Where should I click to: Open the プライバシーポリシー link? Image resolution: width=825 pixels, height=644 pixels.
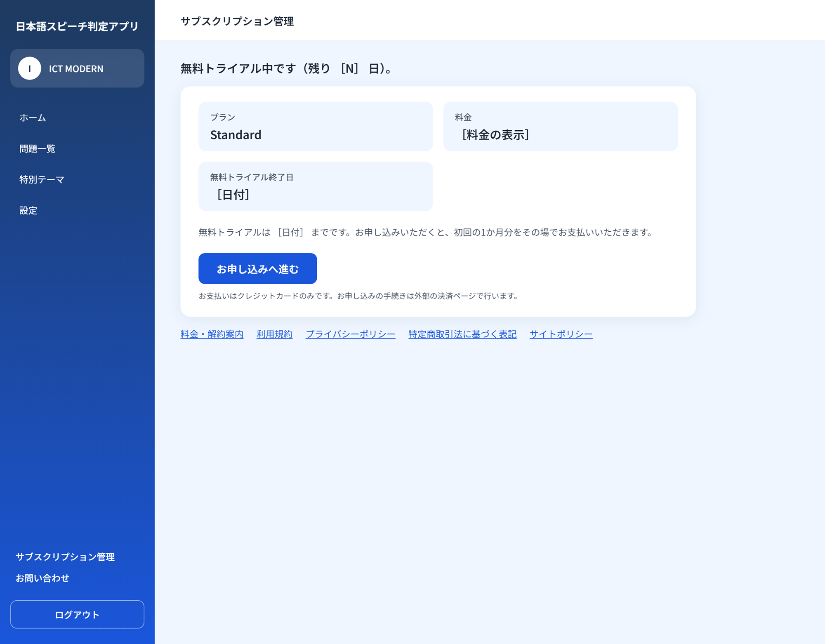pyautogui.click(x=350, y=334)
